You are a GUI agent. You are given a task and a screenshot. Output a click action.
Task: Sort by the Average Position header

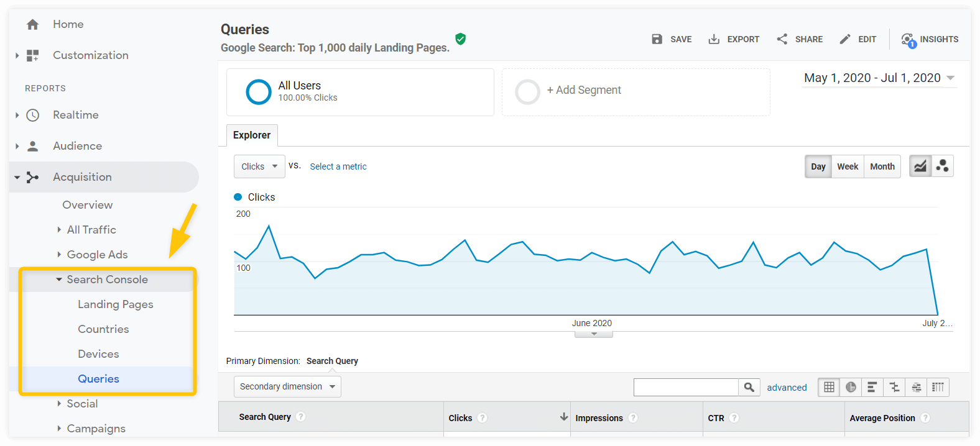coord(882,418)
